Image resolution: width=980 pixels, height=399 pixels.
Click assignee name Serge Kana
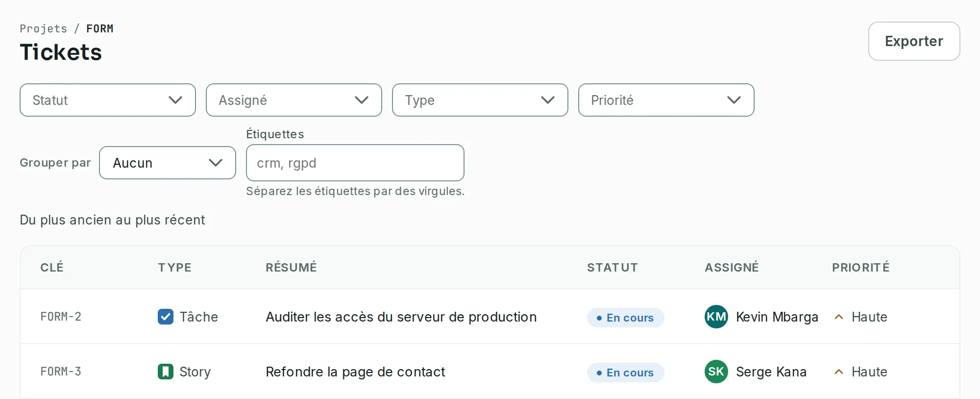click(771, 372)
